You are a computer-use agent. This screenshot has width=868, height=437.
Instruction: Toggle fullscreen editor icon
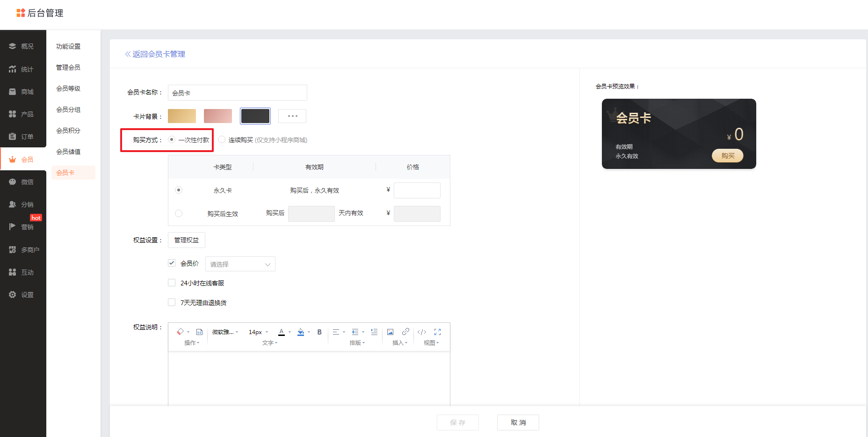[x=438, y=332]
